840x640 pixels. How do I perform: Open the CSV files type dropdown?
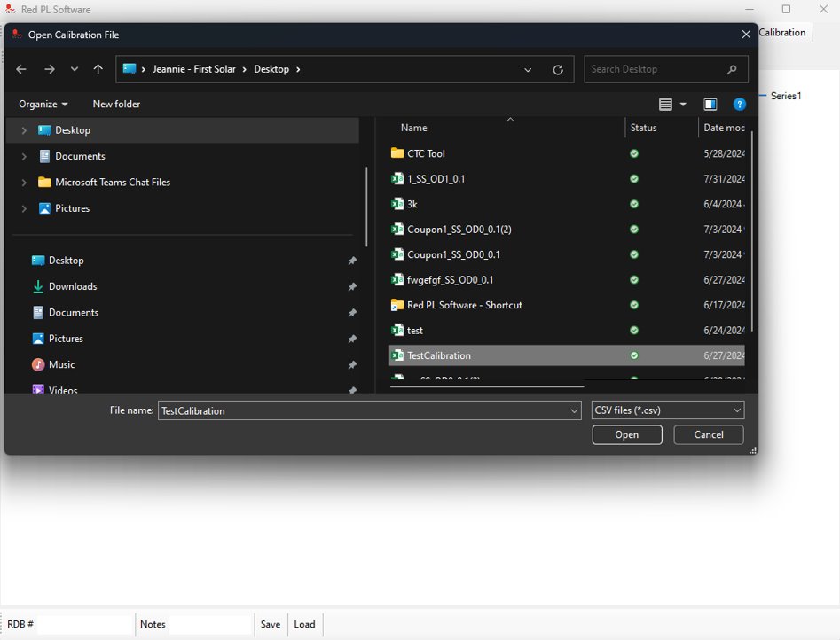click(x=667, y=410)
